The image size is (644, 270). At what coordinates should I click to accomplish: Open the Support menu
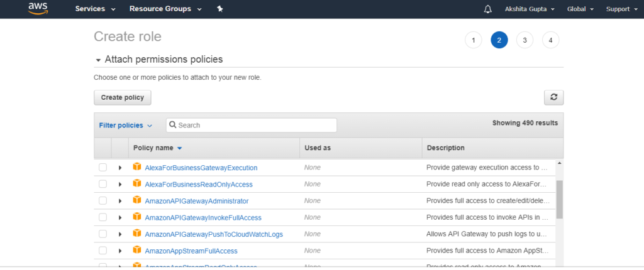click(x=621, y=9)
